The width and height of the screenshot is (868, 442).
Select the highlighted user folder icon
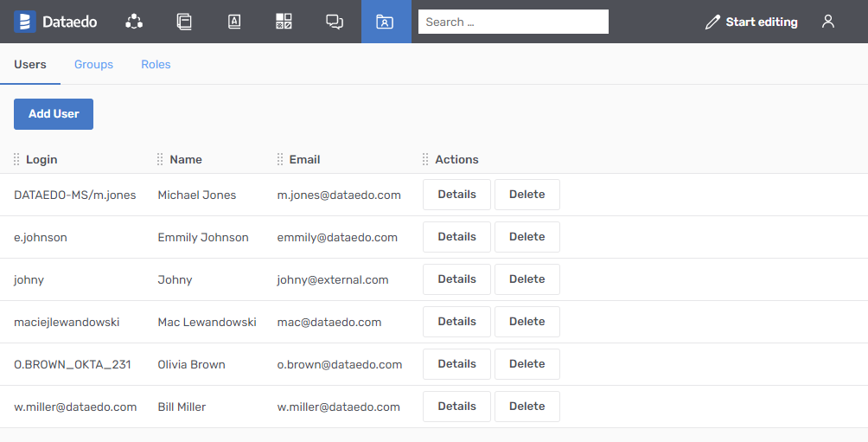click(386, 22)
